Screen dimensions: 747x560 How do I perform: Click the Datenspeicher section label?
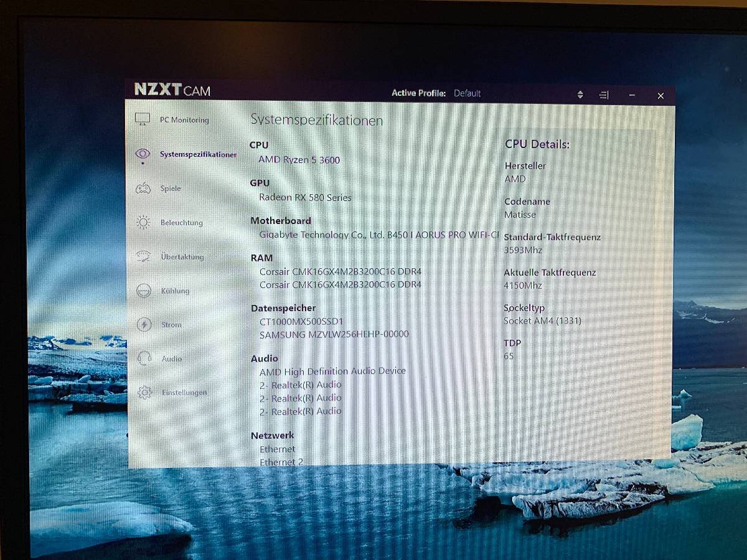[283, 308]
